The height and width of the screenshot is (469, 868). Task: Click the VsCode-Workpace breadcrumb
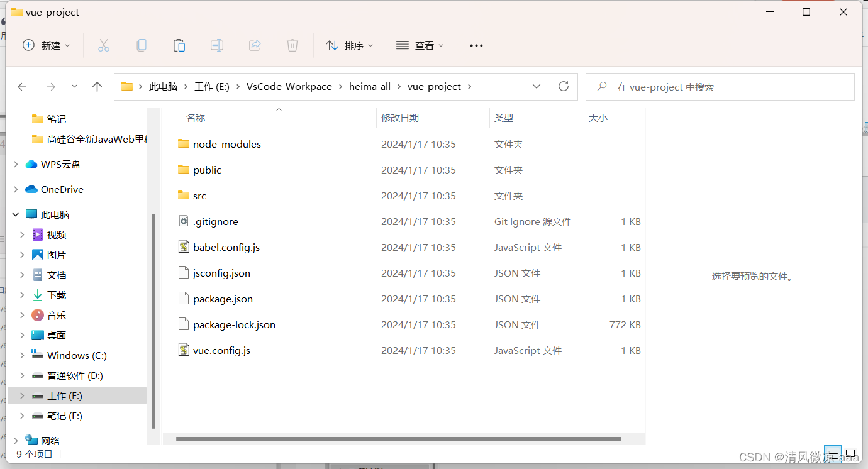[289, 87]
